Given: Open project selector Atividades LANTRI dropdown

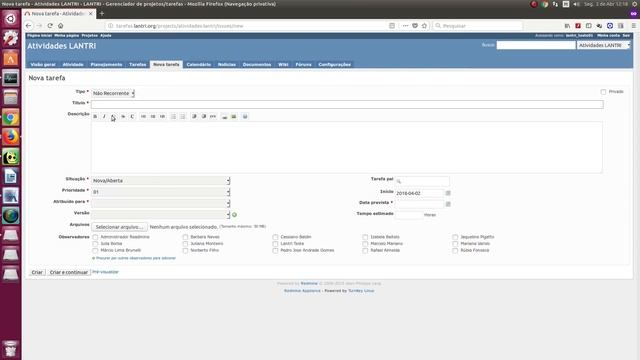Looking at the screenshot, I should coord(603,45).
